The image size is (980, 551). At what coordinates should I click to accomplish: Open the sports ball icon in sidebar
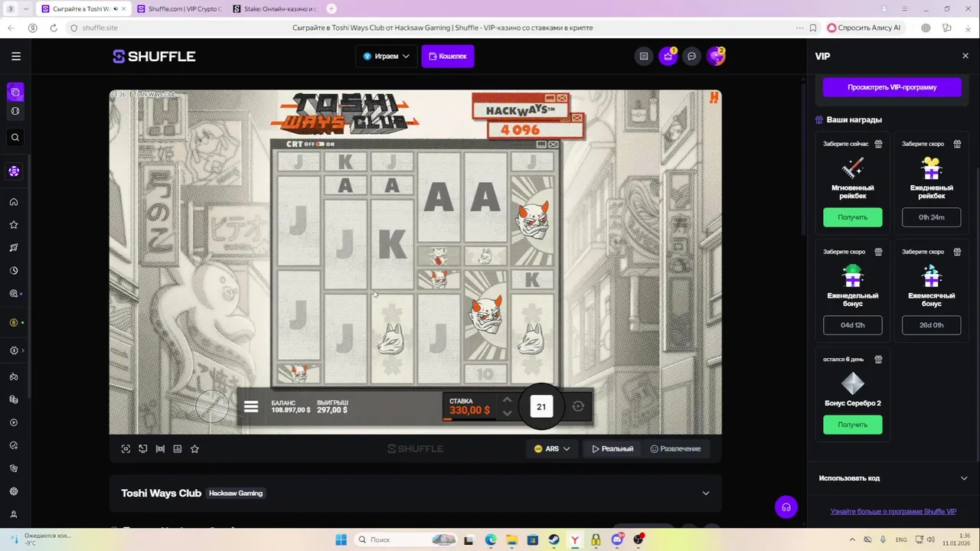[x=15, y=111]
